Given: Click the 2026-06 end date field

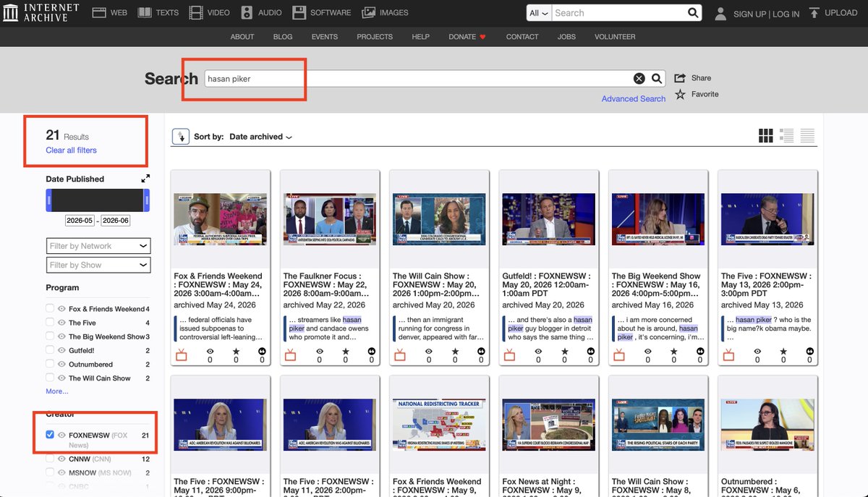Looking at the screenshot, I should point(115,221).
